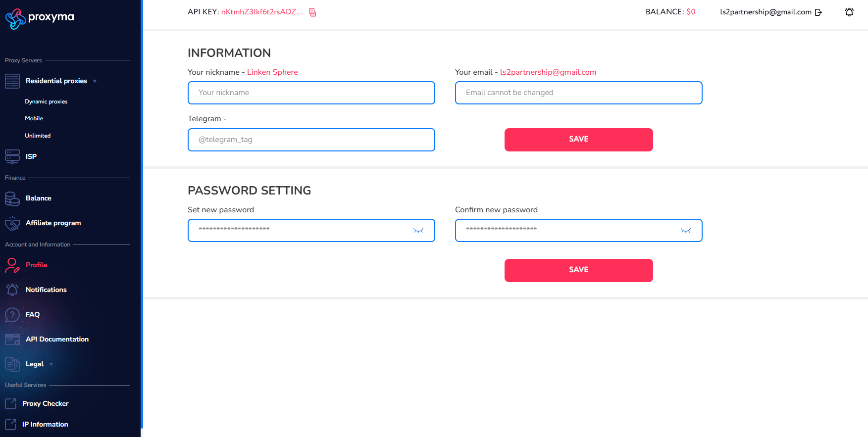Focus the Your nickname input field
The image size is (868, 437).
(311, 93)
